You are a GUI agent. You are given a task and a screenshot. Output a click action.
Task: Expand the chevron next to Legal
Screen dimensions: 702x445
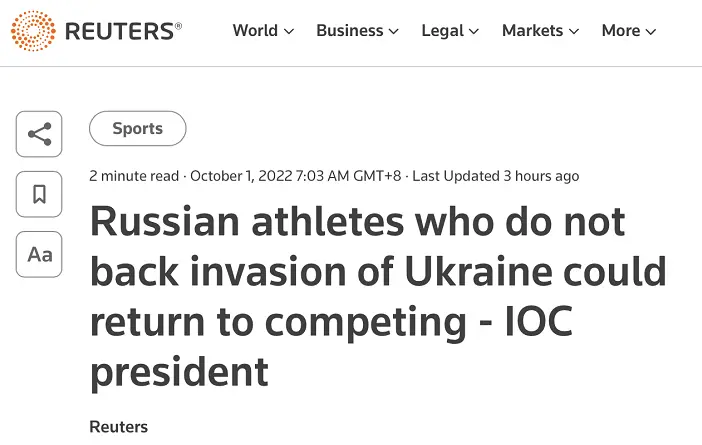[474, 31]
